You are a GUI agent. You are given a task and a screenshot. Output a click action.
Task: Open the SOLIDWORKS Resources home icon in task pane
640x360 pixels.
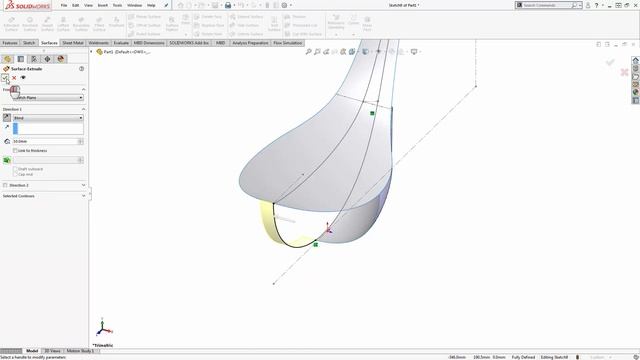coord(636,60)
